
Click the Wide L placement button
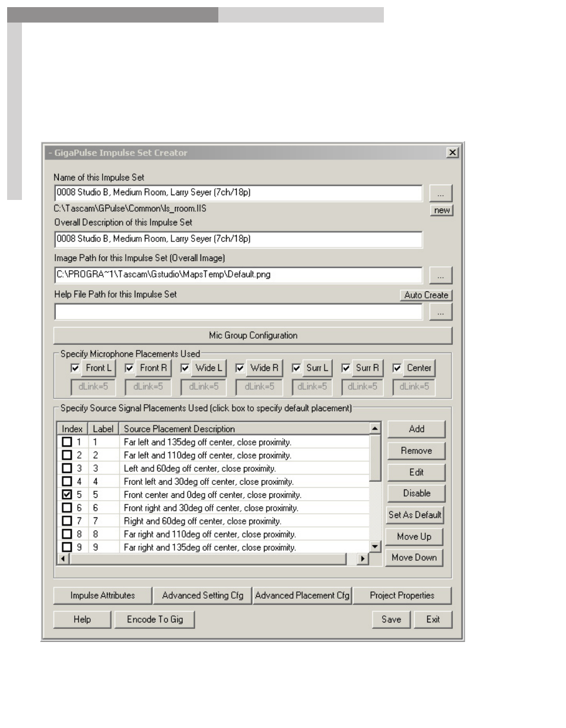click(x=209, y=368)
